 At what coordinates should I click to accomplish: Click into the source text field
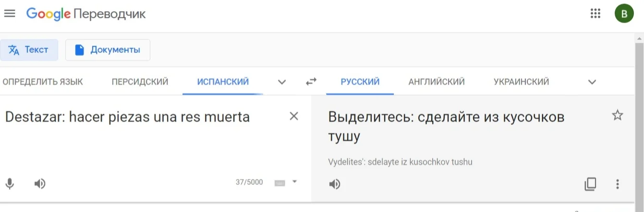144,139
